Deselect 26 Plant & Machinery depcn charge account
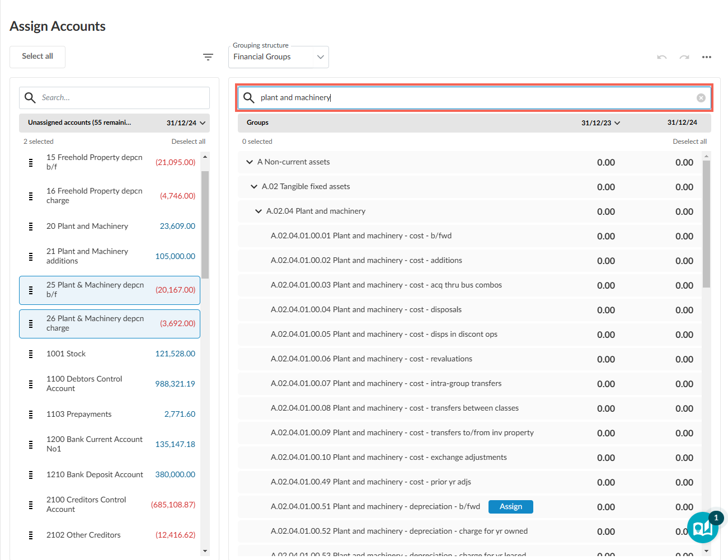Viewport: 728px width, 560px height. [110, 324]
